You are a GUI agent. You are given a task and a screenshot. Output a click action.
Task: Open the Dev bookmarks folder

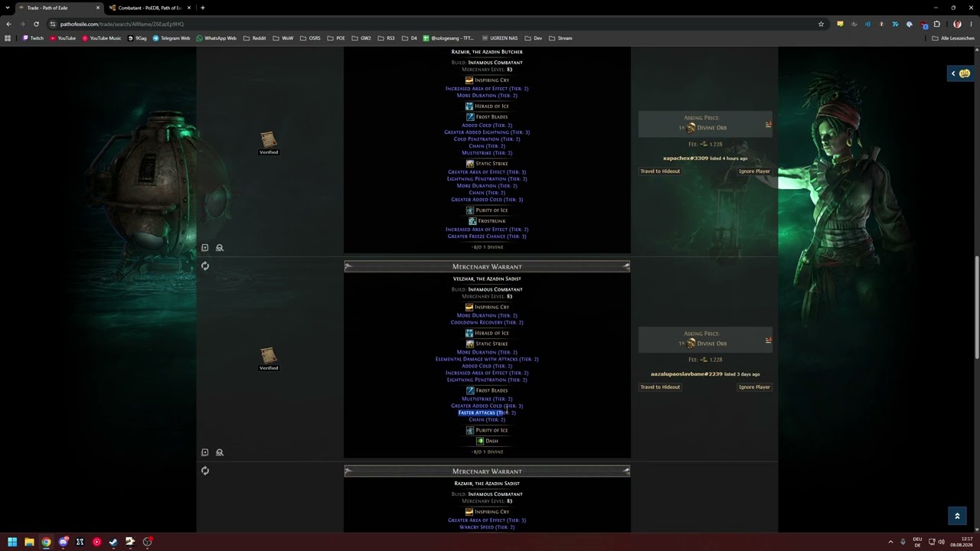pos(534,37)
